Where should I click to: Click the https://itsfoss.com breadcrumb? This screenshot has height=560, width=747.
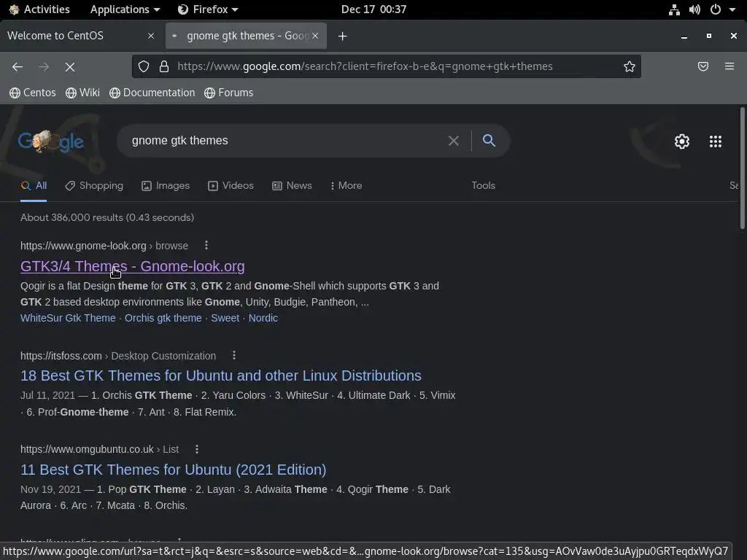click(61, 356)
